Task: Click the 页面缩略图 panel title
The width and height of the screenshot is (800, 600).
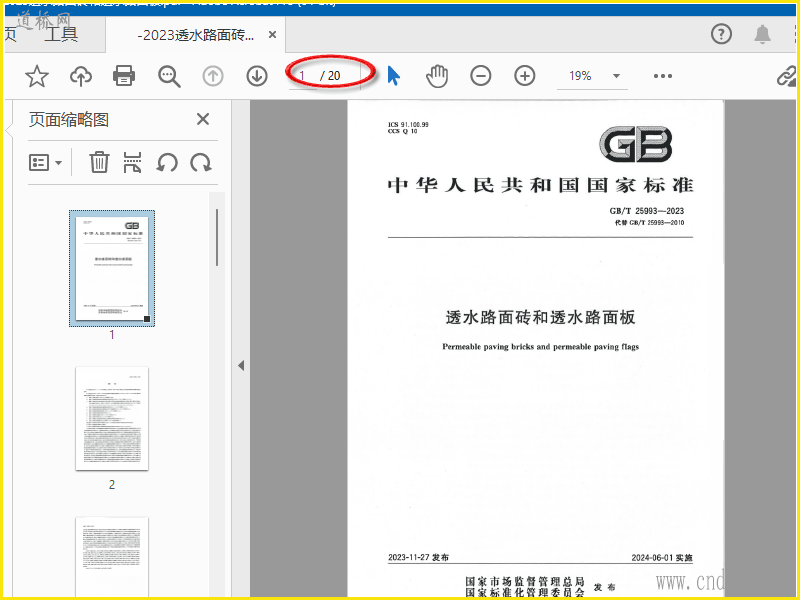Action: point(69,120)
